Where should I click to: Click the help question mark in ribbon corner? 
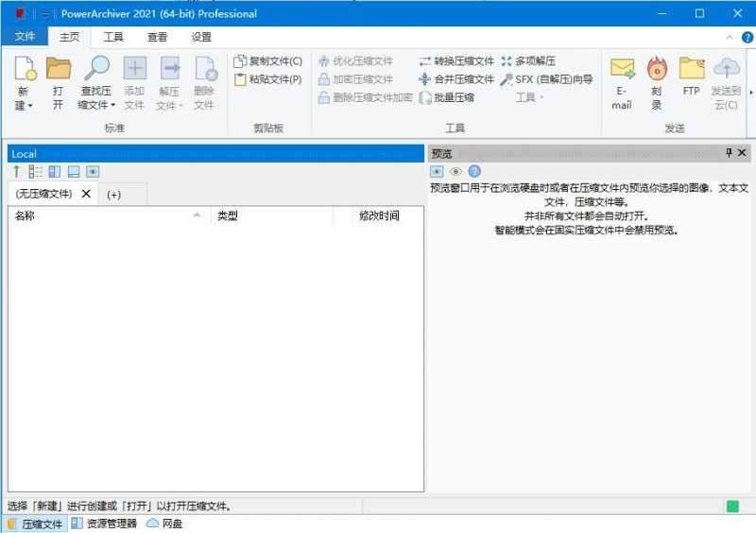[747, 37]
